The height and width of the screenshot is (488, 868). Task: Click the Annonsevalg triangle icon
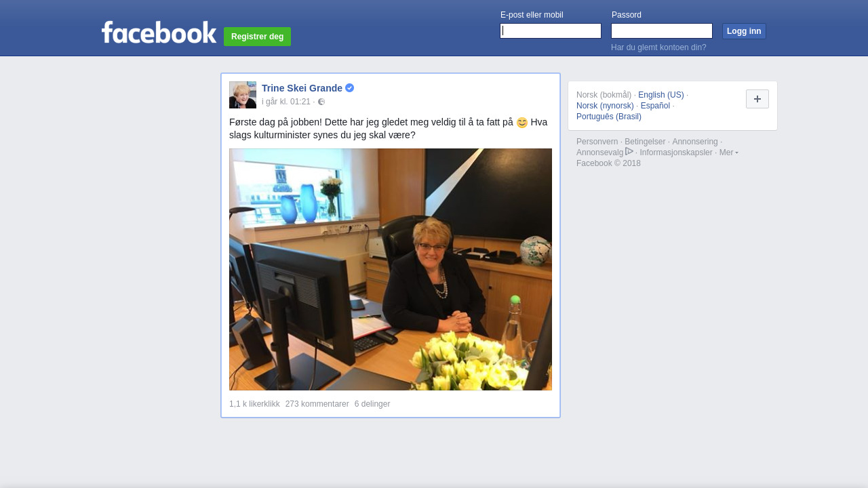(629, 151)
